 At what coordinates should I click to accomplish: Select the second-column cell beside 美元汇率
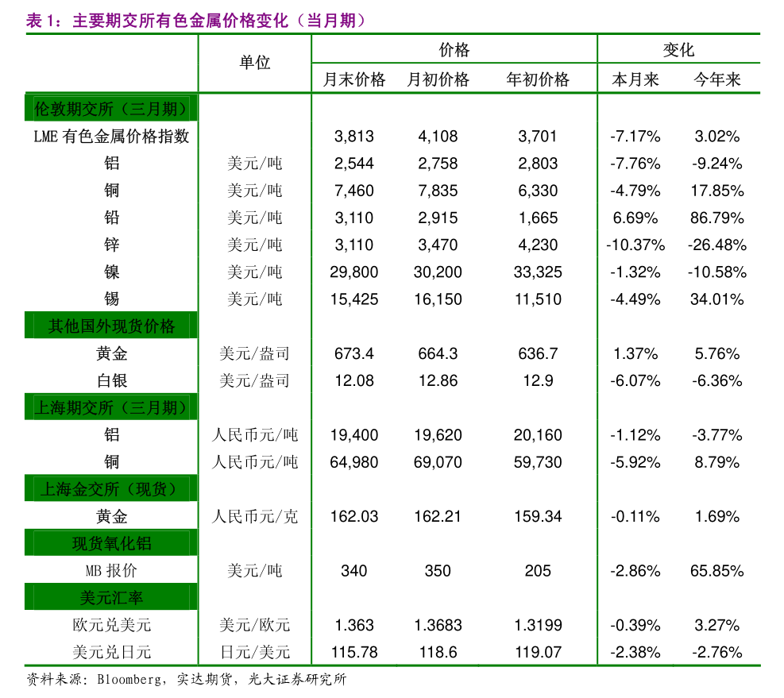[254, 597]
